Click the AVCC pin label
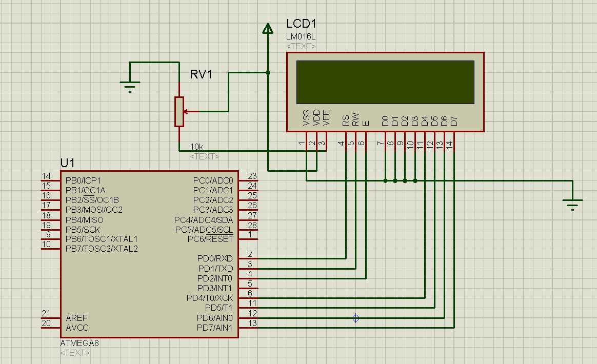Viewport: 597px width, 364px height. click(77, 328)
